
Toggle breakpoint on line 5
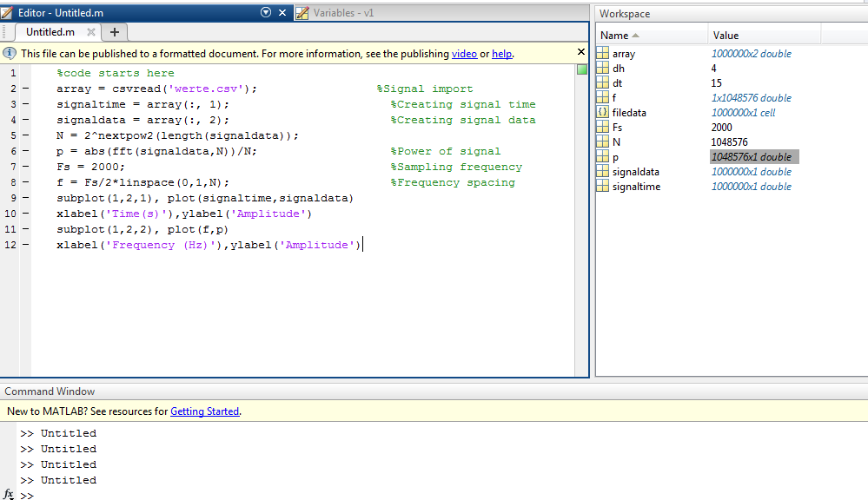tap(24, 135)
